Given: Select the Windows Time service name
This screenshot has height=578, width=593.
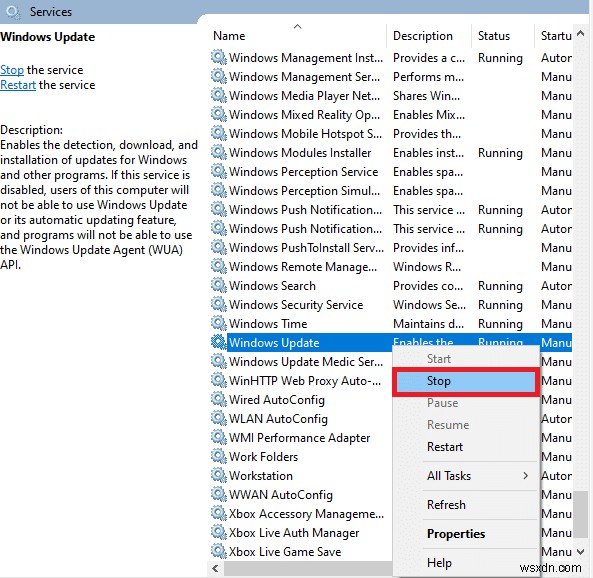Looking at the screenshot, I should coord(268,323).
